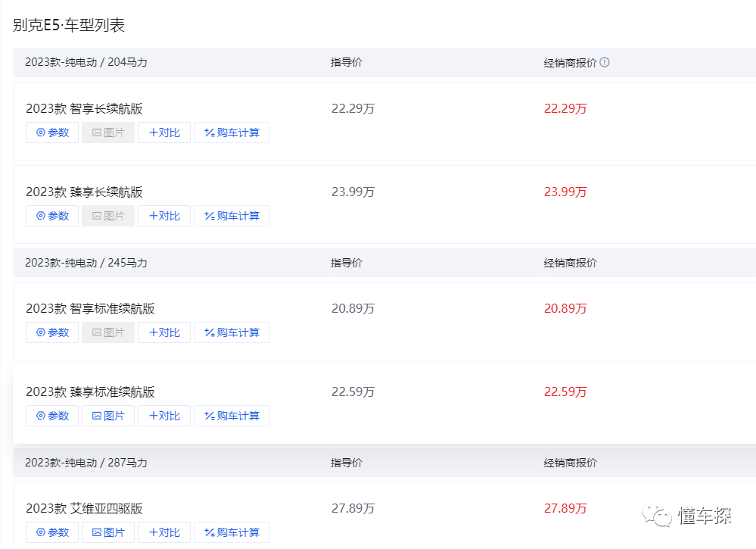The width and height of the screenshot is (756, 549).
Task: Add 臻享长续航版 to 对比
Action: [x=164, y=216]
